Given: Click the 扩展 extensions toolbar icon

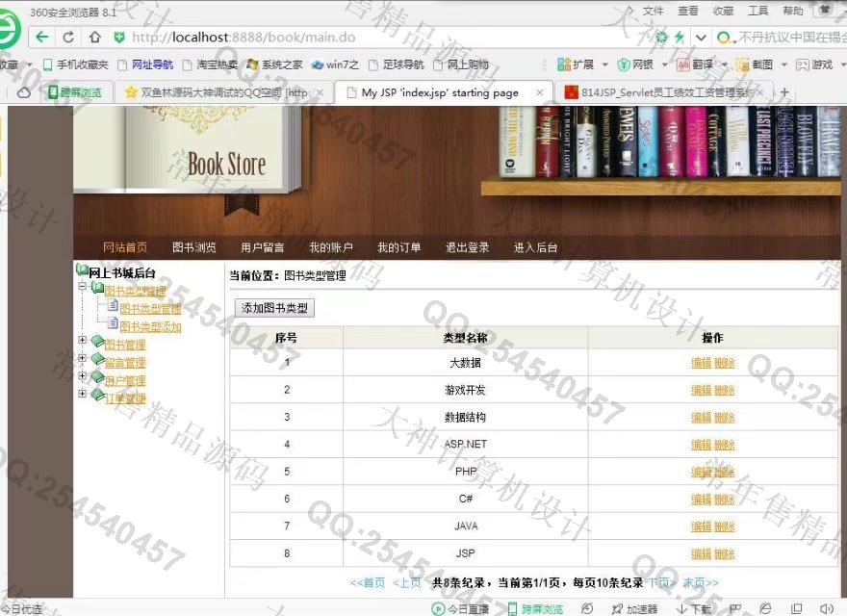Looking at the screenshot, I should [576, 64].
